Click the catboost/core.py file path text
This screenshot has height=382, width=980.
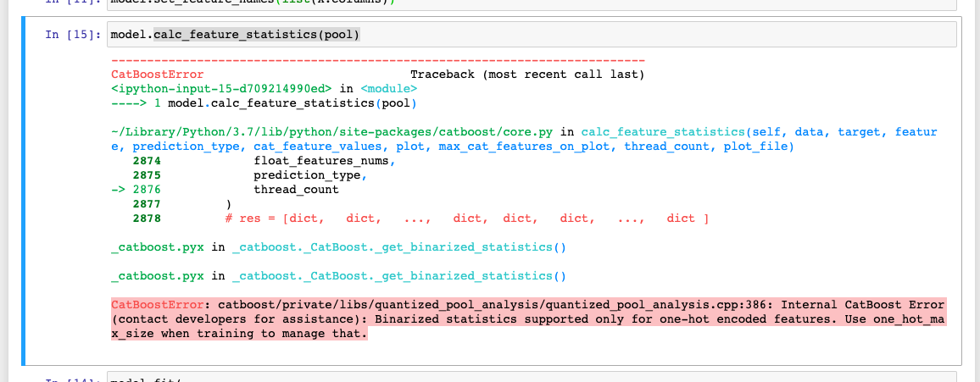[332, 132]
